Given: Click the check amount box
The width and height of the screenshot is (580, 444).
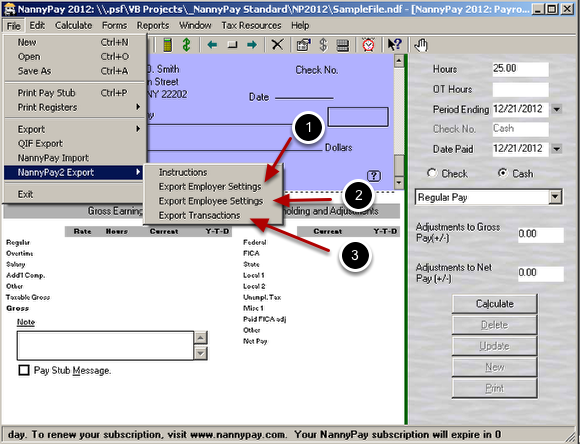Looking at the screenshot, I should (x=358, y=117).
